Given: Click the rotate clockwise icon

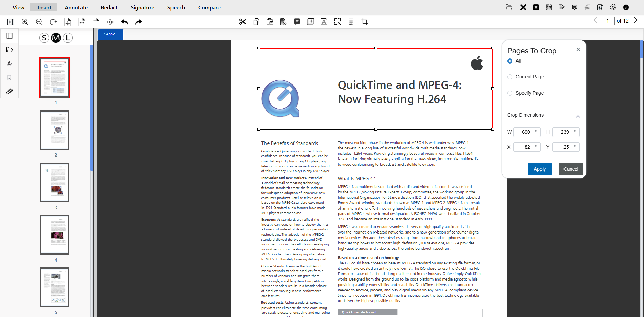Looking at the screenshot, I should point(53,22).
